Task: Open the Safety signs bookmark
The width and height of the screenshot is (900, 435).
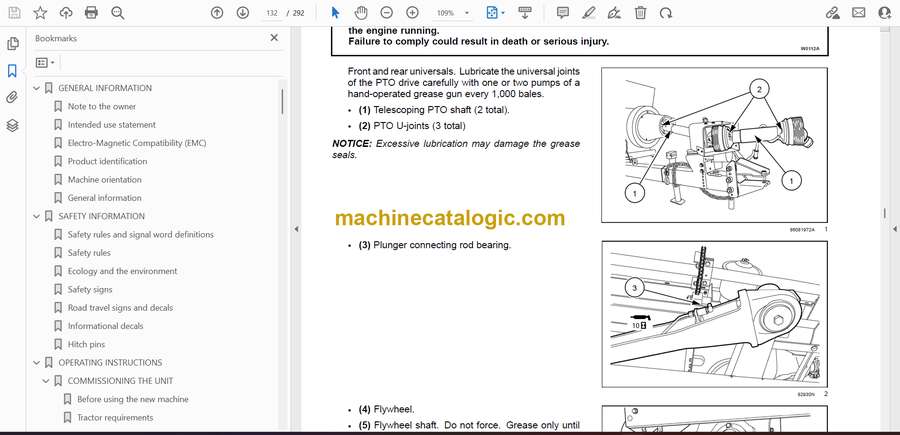Action: pos(90,289)
